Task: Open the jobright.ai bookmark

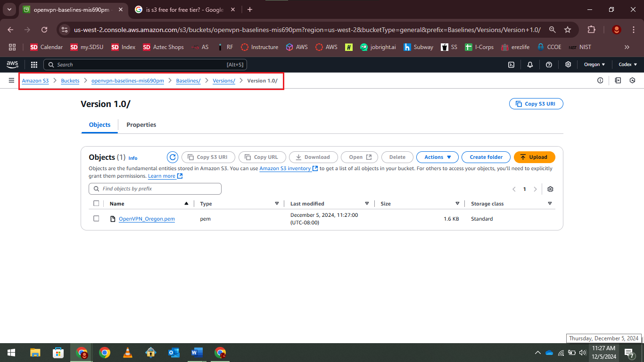Action: (x=378, y=47)
